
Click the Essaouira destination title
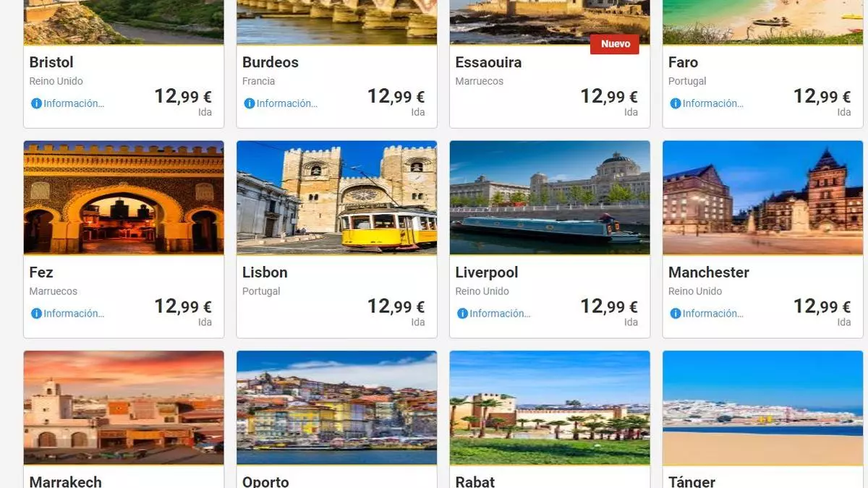488,63
